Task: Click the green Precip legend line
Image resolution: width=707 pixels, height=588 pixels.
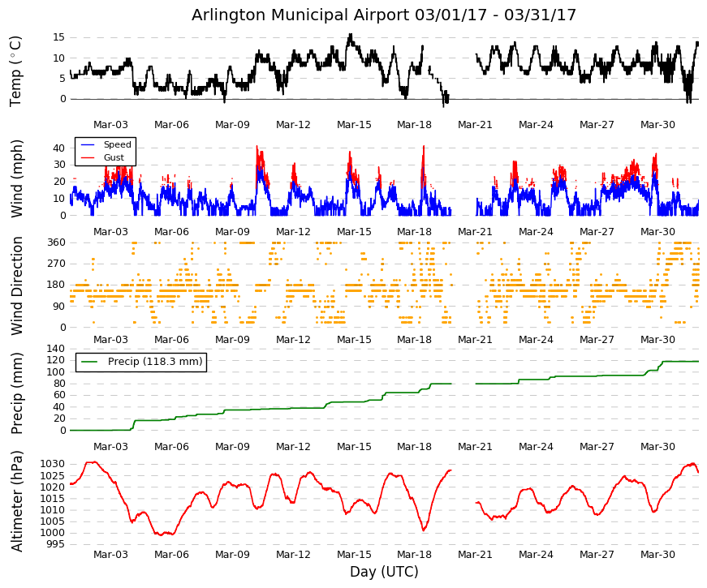Action: (x=88, y=362)
